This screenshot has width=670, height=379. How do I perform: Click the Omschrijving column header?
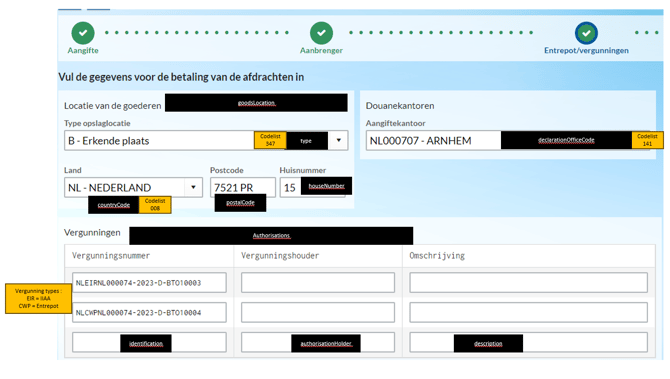click(437, 256)
